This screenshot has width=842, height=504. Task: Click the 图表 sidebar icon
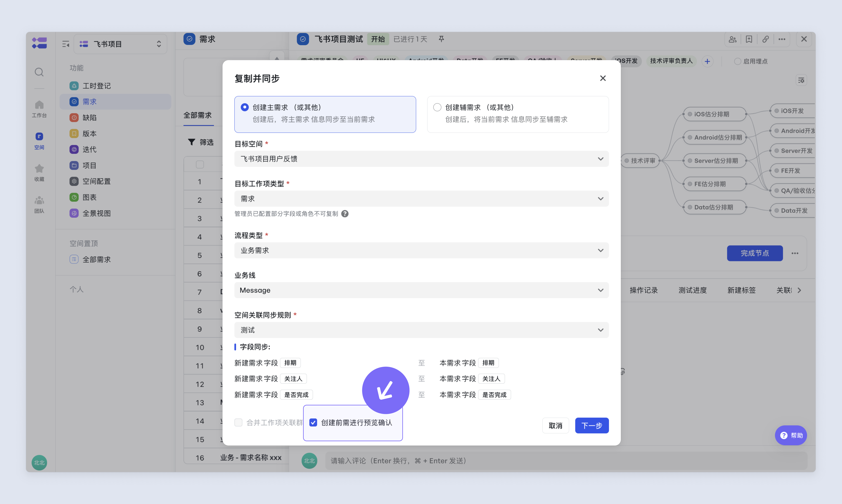(x=74, y=197)
